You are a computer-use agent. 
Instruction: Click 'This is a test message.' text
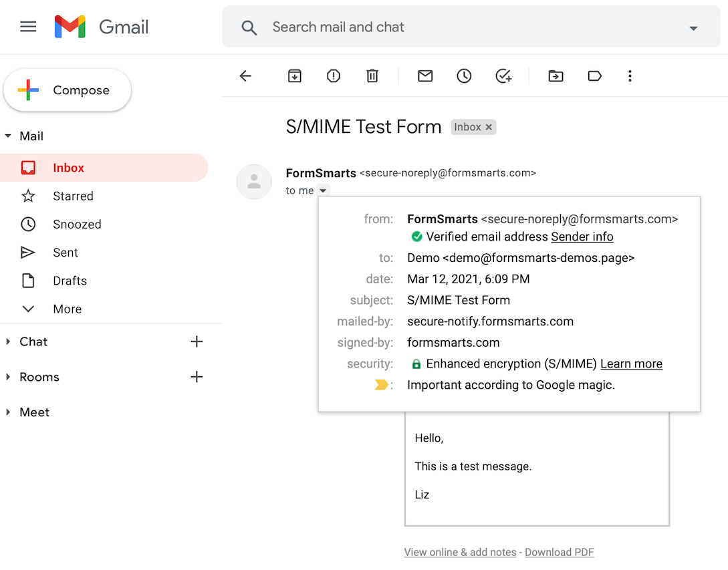[x=473, y=466]
